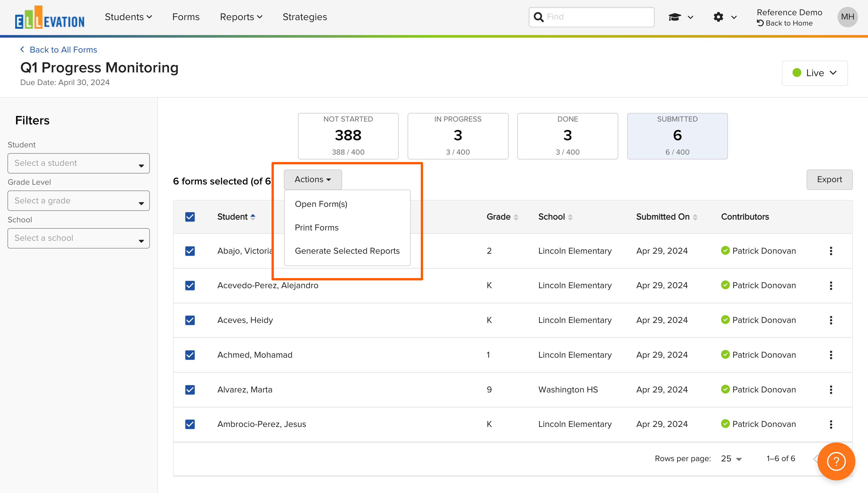The width and height of the screenshot is (868, 493).
Task: Open row menu for Abajo, Victoria
Action: pyautogui.click(x=831, y=251)
